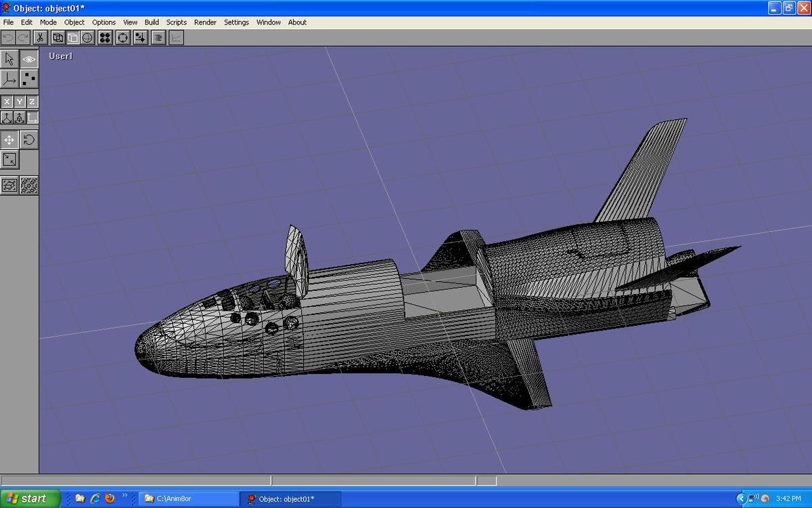
Task: Open the File menu
Action: coord(8,22)
